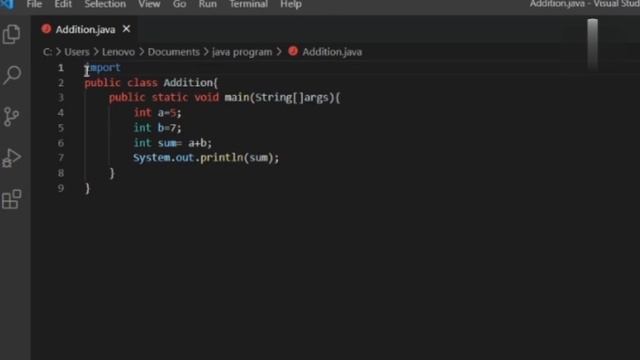Click line number 7 in gutter

(x=61, y=158)
